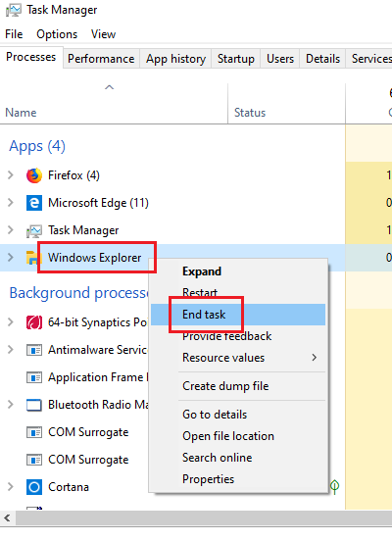Image resolution: width=392 pixels, height=541 pixels.
Task: Choose Go to details
Action: 238,415
